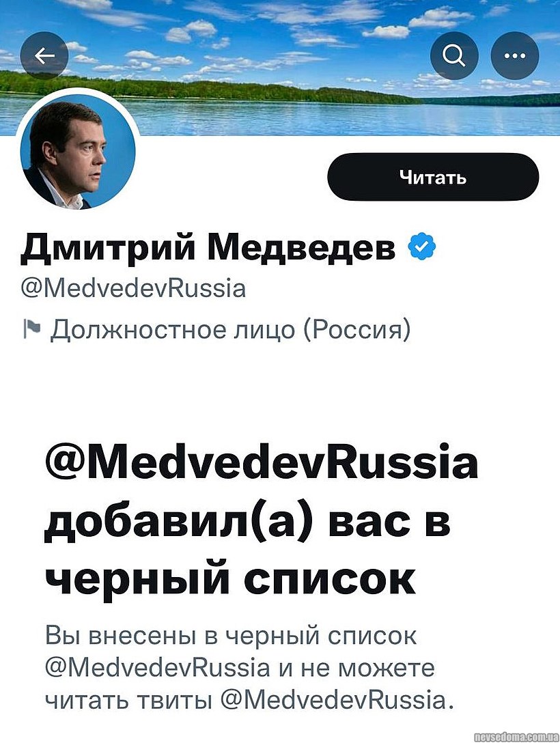Click @MedvedevRussia before "и не можете"
The image size is (560, 743).
tap(158, 667)
